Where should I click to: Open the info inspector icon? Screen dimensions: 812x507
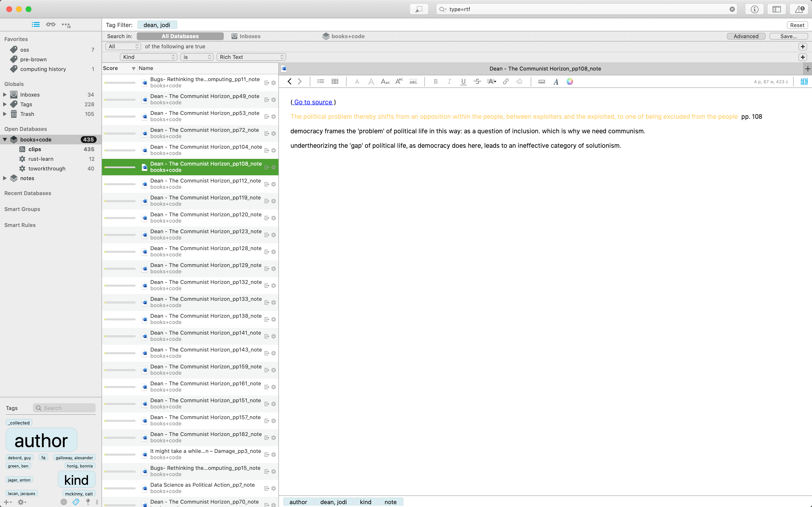(755, 9)
